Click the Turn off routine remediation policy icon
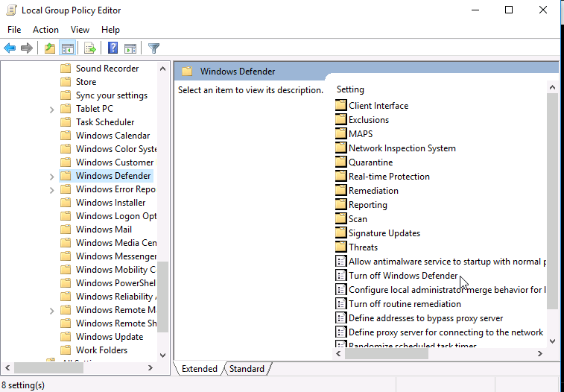564x392 pixels. click(340, 304)
